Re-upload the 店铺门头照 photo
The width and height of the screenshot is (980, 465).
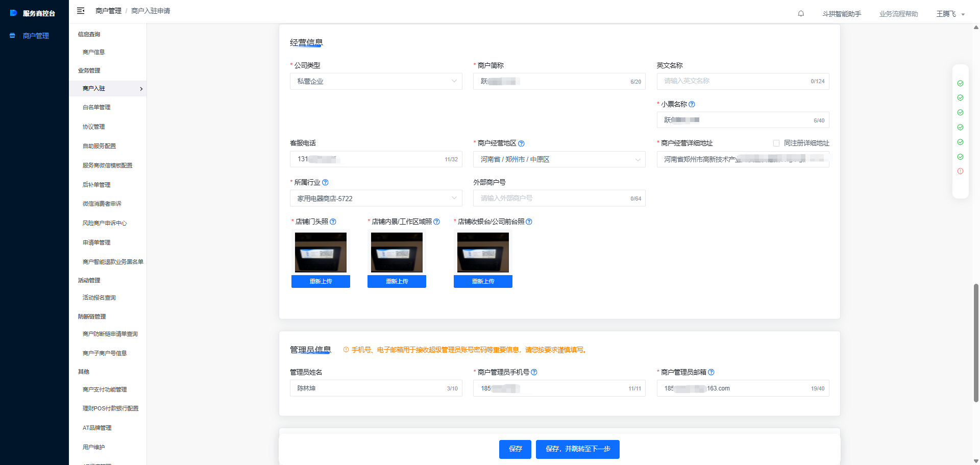[x=321, y=281]
